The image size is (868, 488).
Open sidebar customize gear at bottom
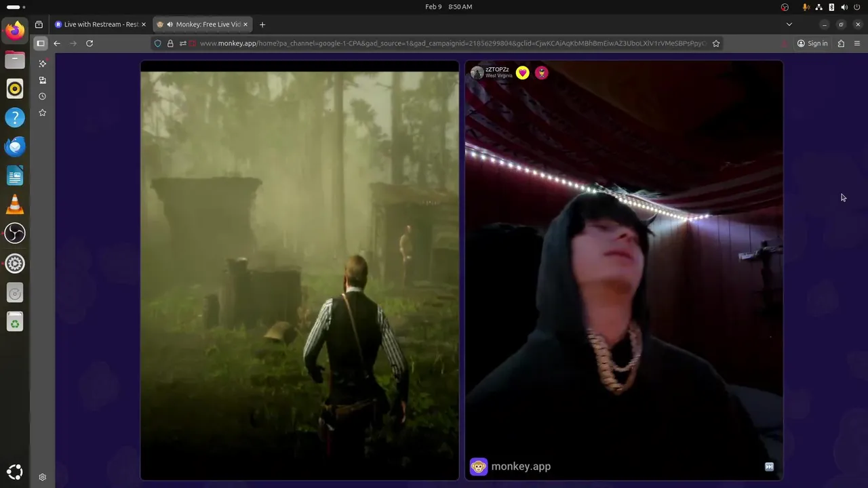(42, 477)
